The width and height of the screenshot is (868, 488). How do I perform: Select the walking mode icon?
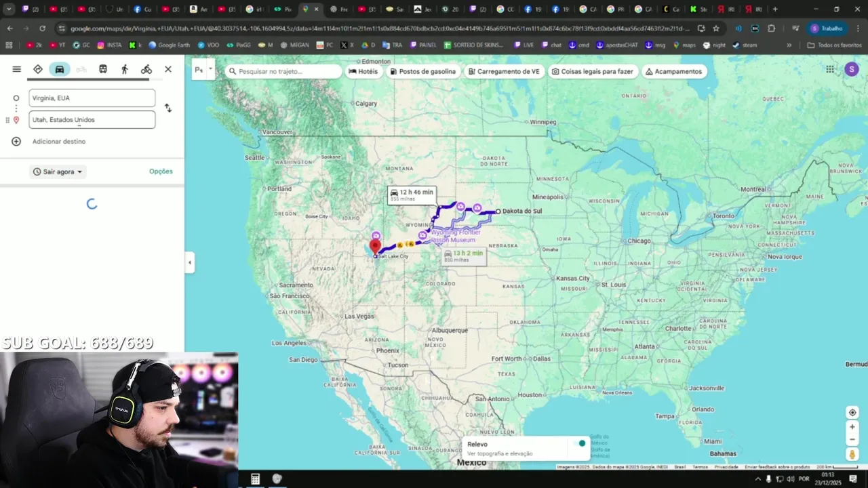pos(125,69)
